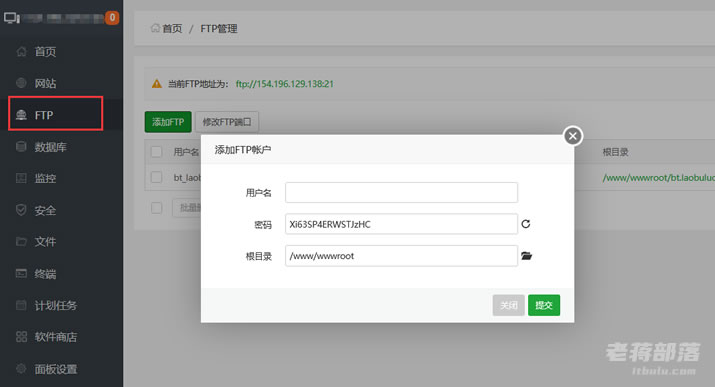Click the 用户名 input field
This screenshot has width=715, height=387.
pyautogui.click(x=401, y=192)
